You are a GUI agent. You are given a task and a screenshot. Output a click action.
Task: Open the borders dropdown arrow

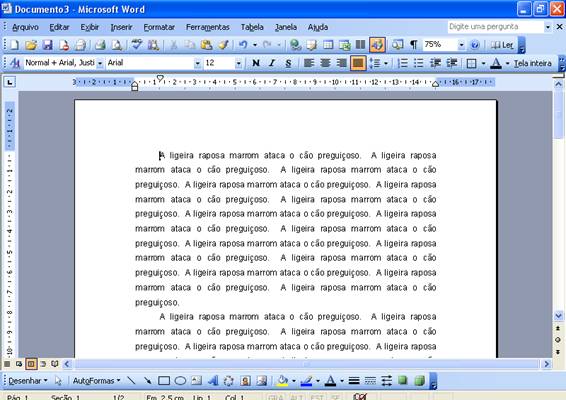pyautogui.click(x=483, y=64)
